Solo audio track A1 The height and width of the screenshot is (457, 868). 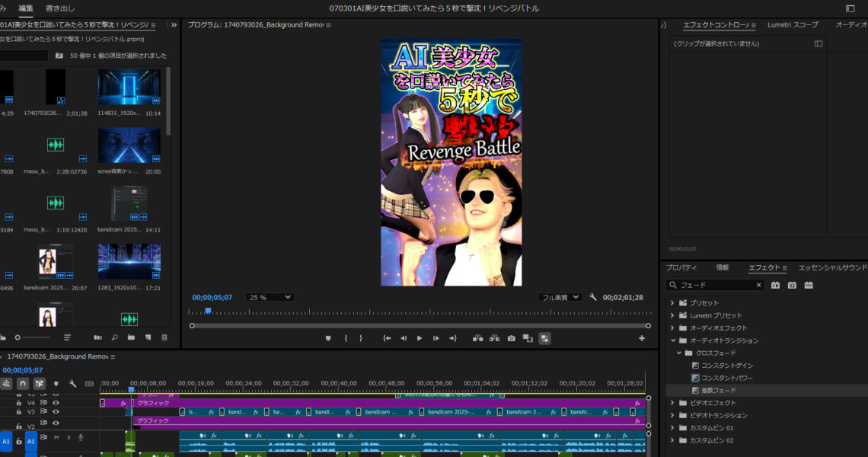pos(69,438)
